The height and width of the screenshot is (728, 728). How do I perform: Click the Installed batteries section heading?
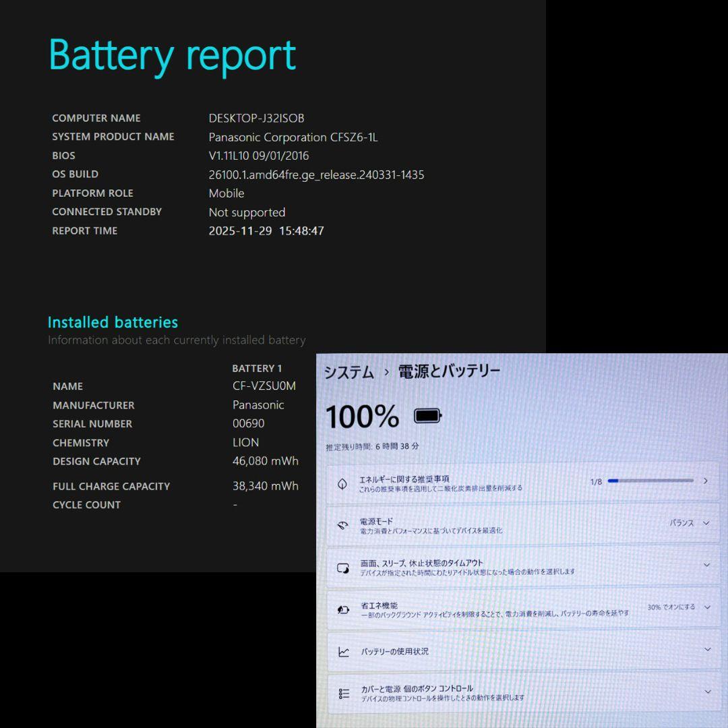(113, 322)
